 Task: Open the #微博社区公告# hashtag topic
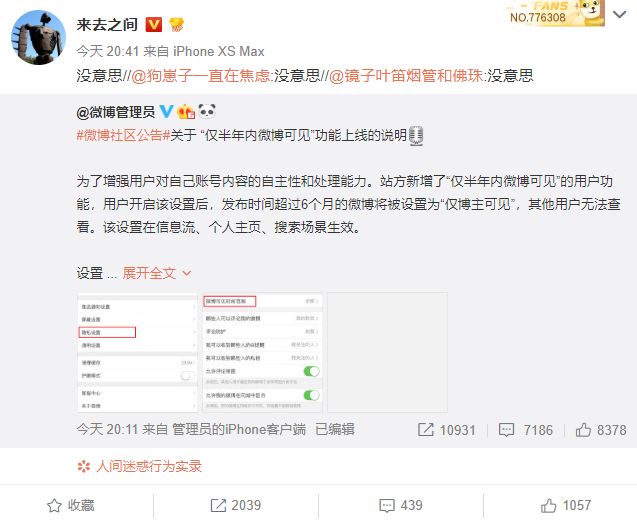click(x=123, y=135)
